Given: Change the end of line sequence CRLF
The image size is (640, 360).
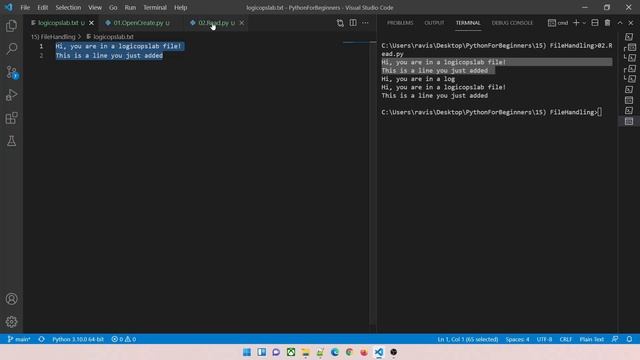Looking at the screenshot, I should click(566, 339).
